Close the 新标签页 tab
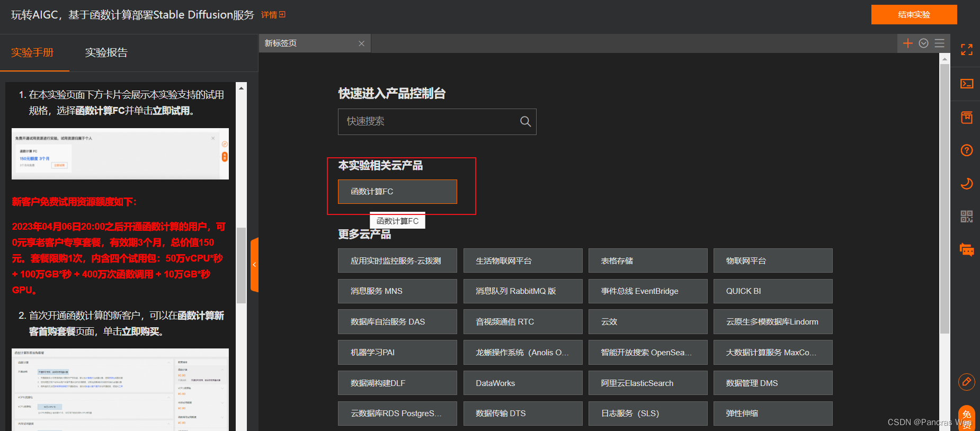This screenshot has width=980, height=431. (361, 43)
